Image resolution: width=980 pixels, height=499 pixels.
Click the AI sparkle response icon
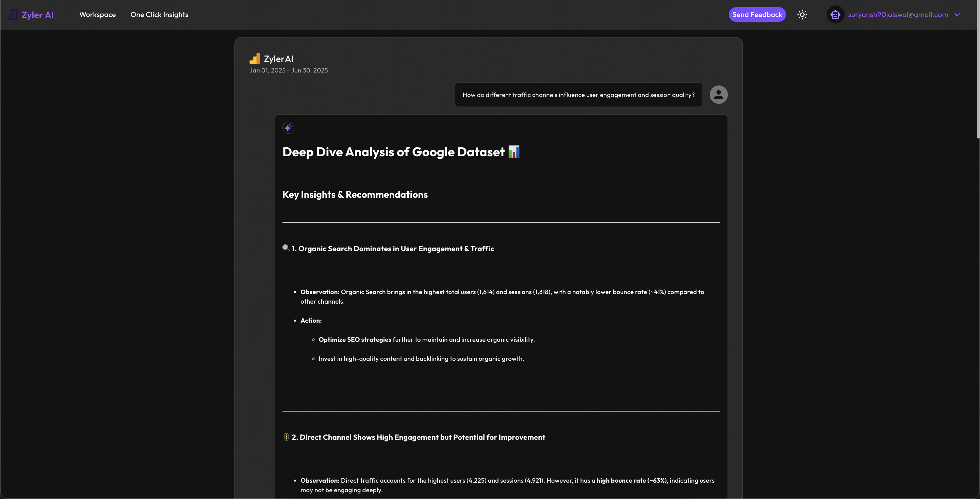pos(288,128)
